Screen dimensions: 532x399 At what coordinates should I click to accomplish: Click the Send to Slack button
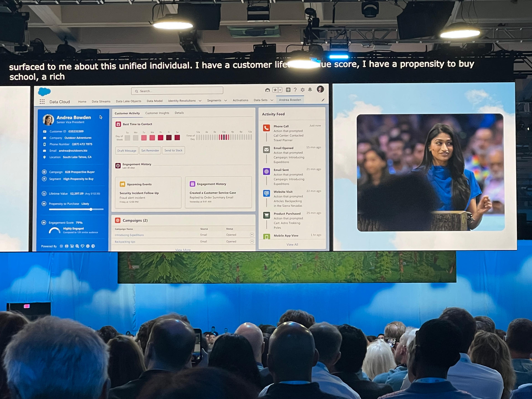click(x=173, y=150)
